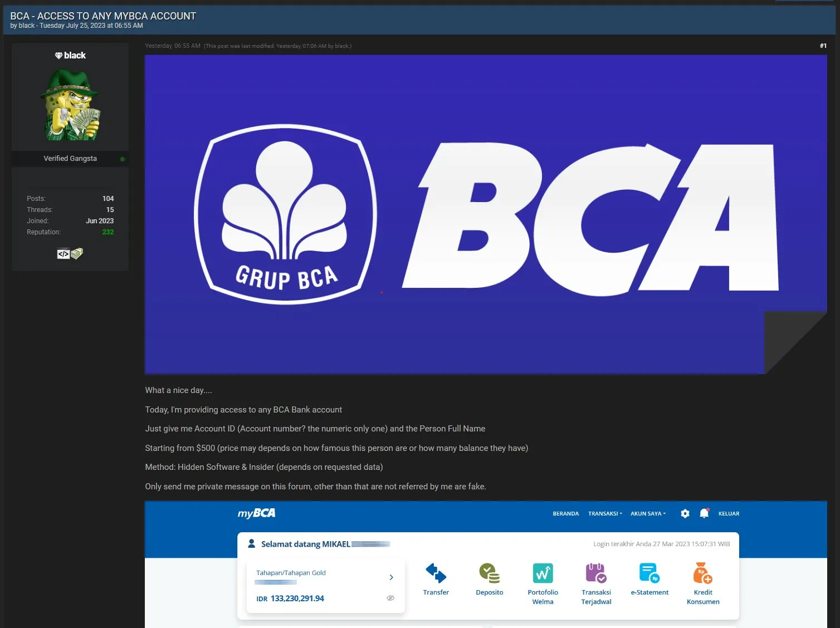Open the notification bell icon
The height and width of the screenshot is (628, 840).
click(704, 513)
